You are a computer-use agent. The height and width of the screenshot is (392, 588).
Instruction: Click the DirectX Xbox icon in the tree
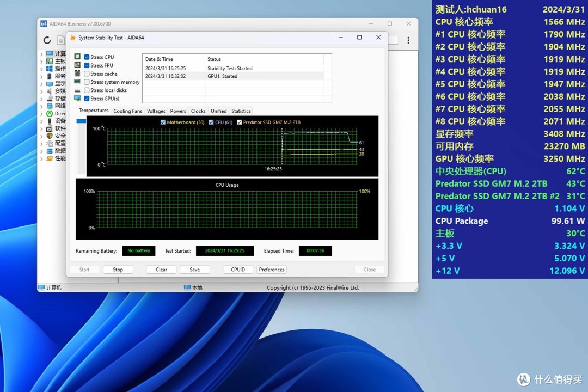point(50,113)
